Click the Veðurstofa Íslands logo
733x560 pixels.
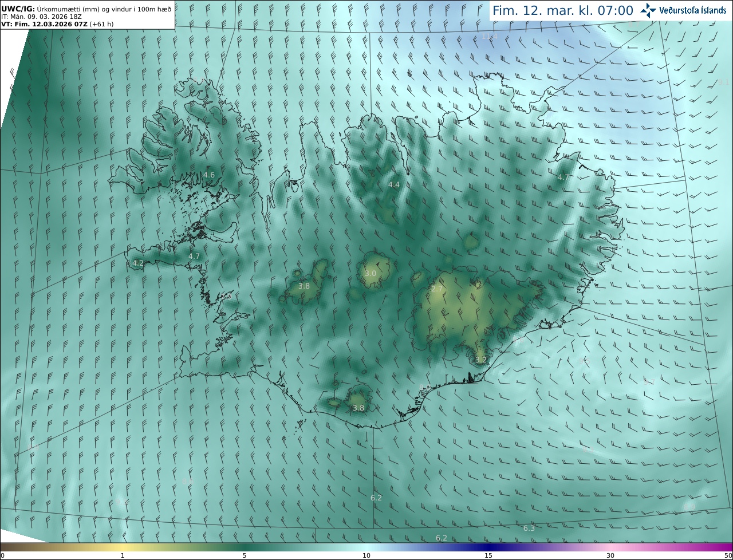tap(684, 10)
